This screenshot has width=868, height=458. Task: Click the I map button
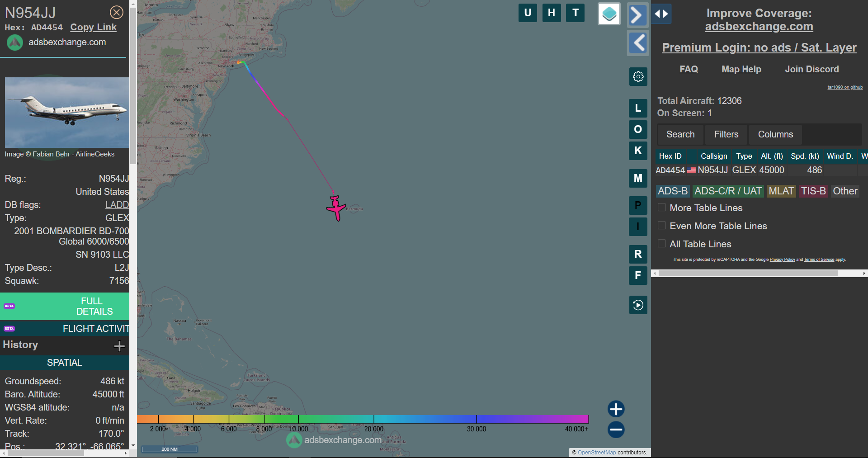click(638, 227)
